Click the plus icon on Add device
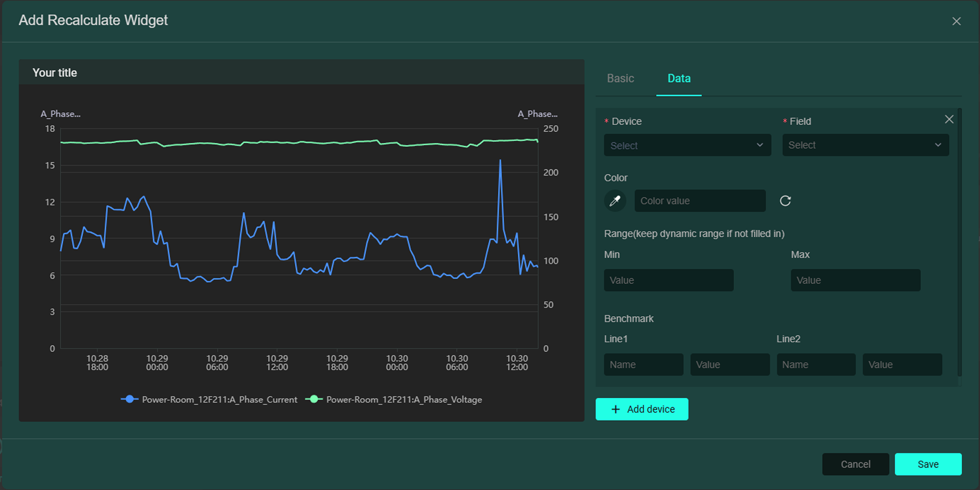 (615, 409)
